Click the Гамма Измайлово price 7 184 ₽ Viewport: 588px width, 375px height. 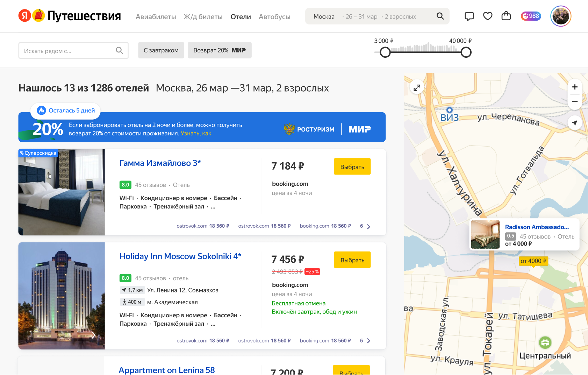pos(288,166)
